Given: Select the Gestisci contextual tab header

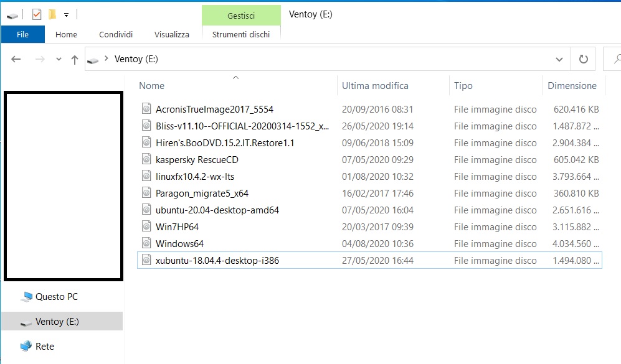Looking at the screenshot, I should click(241, 16).
